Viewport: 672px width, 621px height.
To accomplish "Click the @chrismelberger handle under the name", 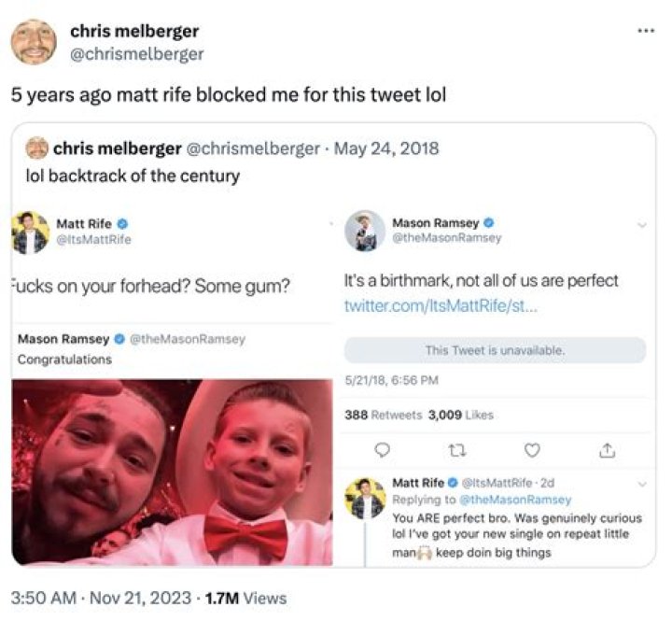I will tap(137, 54).
